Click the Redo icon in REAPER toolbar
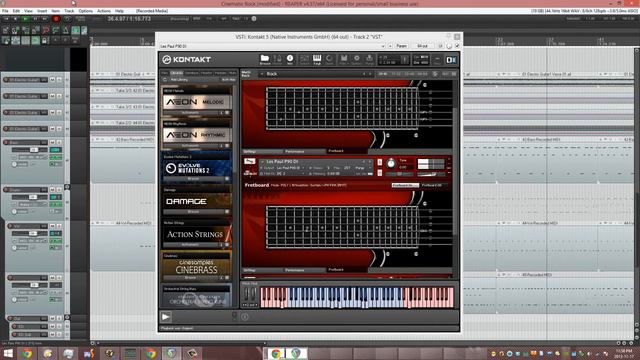This screenshot has height=360, width=640. [56, 30]
